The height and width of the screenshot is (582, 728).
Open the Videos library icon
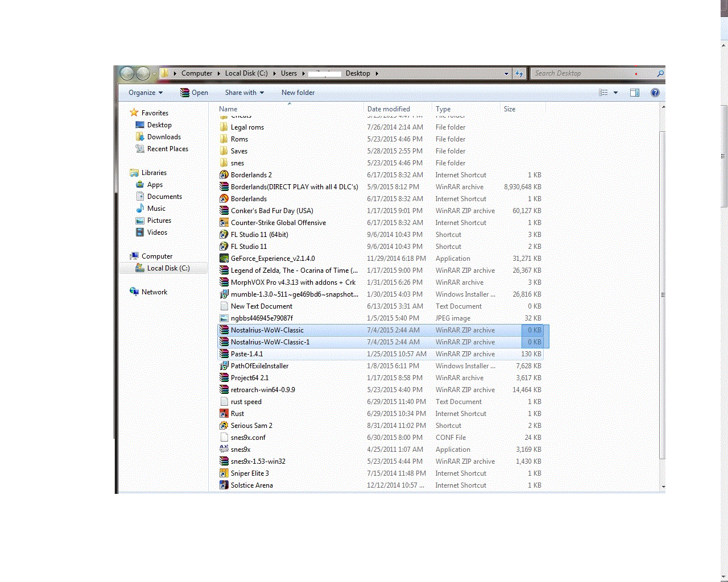click(x=140, y=232)
